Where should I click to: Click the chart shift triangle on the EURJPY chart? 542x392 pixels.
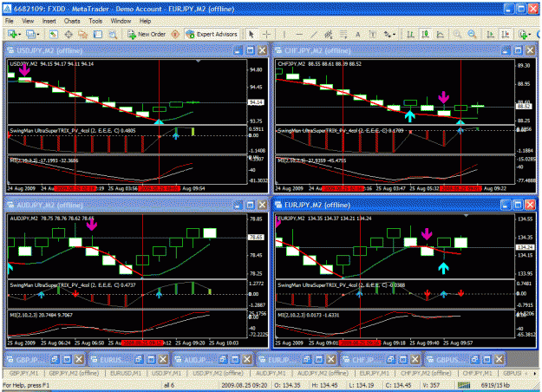[466, 215]
